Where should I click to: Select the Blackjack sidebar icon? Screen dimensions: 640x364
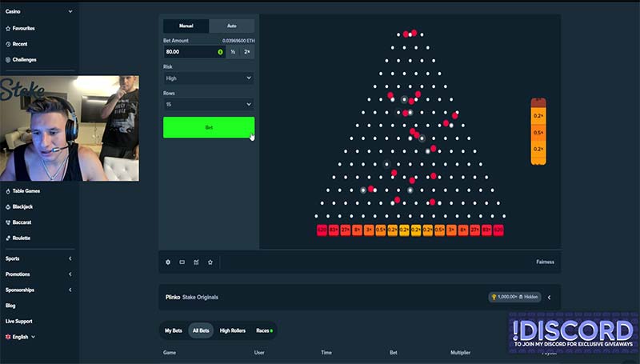pyautogui.click(x=8, y=207)
